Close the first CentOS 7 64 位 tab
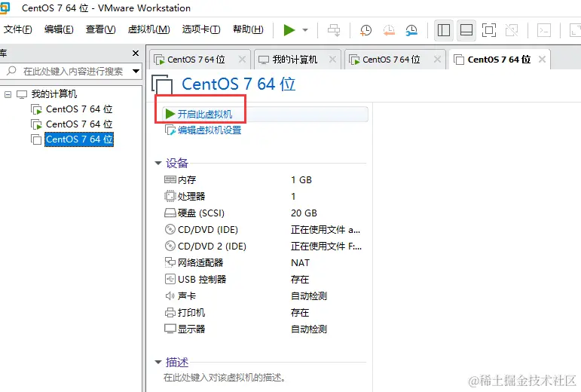The height and width of the screenshot is (392, 581). click(x=242, y=60)
